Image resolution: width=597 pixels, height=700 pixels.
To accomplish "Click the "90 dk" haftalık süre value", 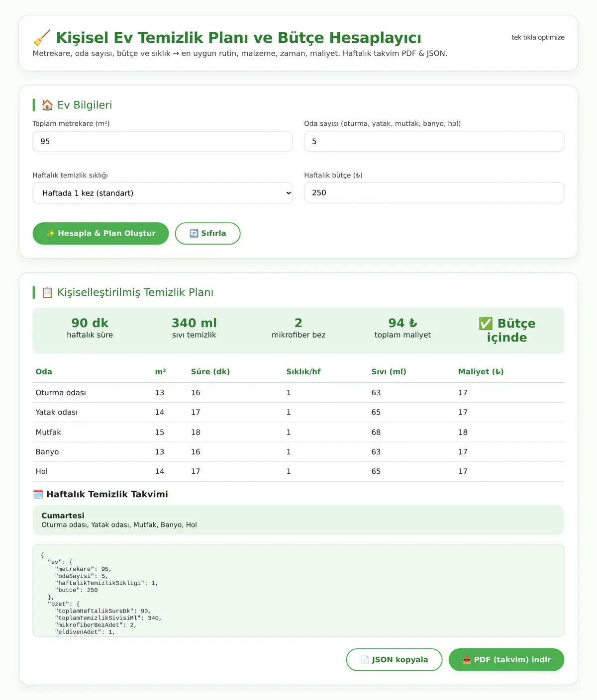I will tap(90, 323).
